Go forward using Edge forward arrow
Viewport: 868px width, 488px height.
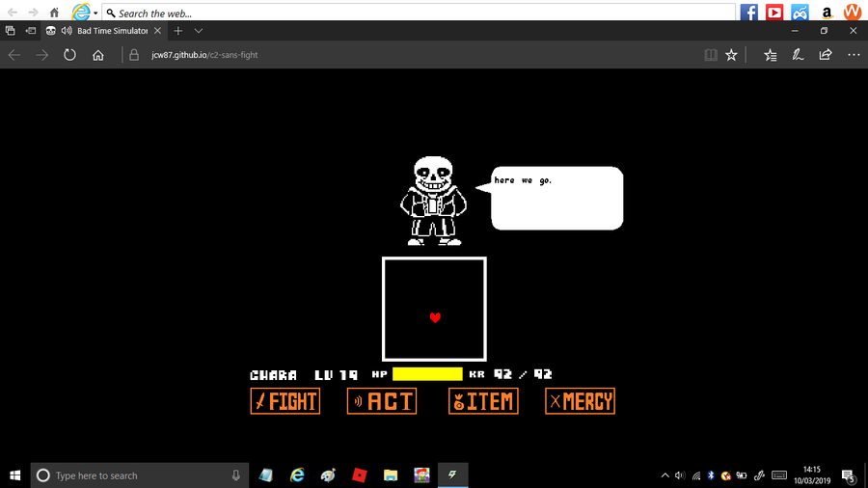(x=42, y=55)
